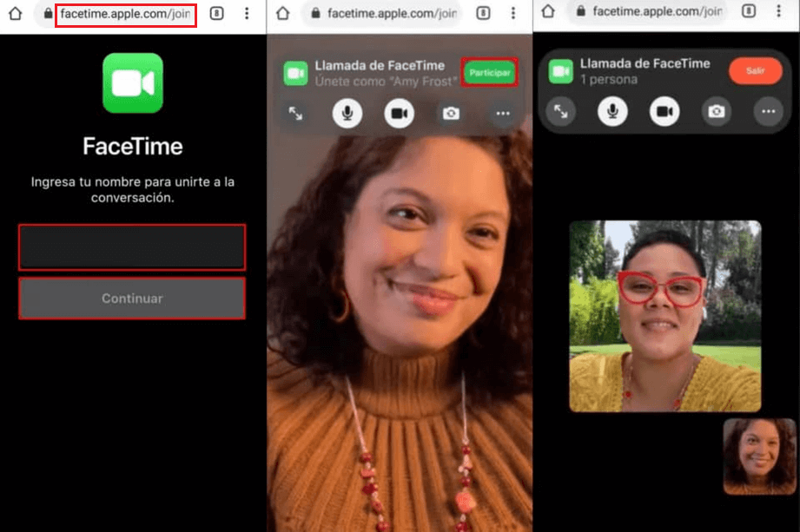Click the Continuar button
800x532 pixels.
[x=132, y=298]
